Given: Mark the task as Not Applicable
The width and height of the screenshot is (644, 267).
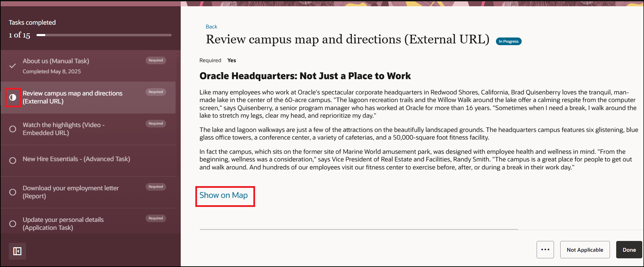Looking at the screenshot, I should pyautogui.click(x=585, y=250).
